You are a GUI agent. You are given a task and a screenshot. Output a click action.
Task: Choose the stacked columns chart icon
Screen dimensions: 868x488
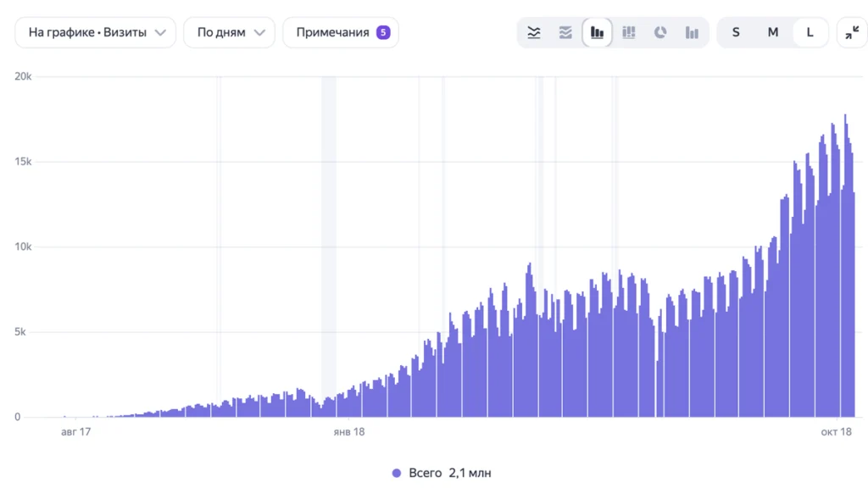(628, 33)
